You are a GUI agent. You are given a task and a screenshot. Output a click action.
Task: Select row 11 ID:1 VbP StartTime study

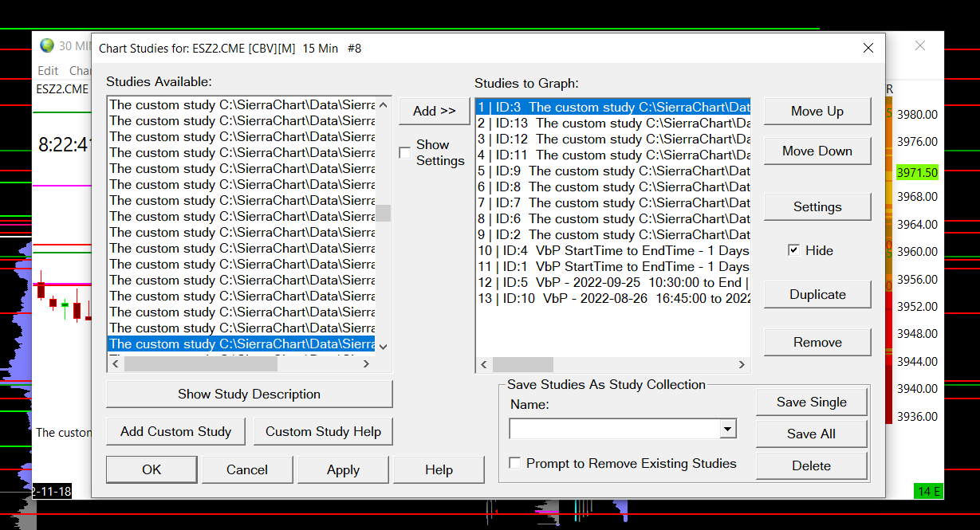tap(613, 267)
